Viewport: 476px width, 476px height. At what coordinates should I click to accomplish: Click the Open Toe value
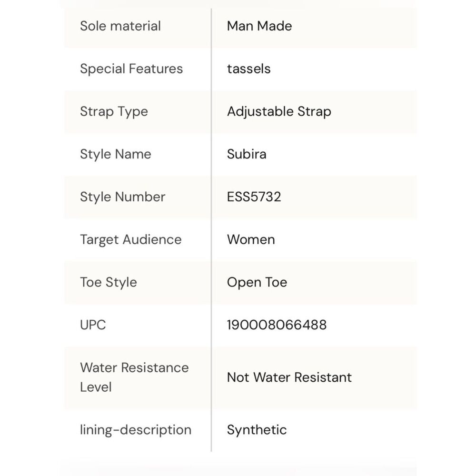tap(257, 283)
